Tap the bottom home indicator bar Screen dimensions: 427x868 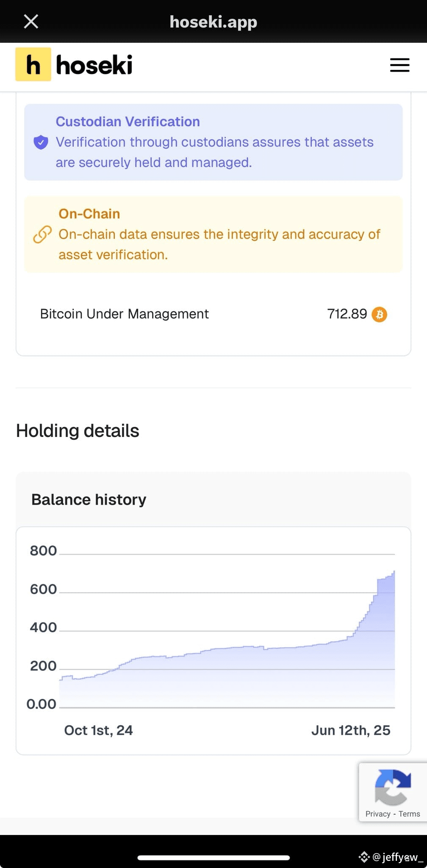[x=213, y=857]
